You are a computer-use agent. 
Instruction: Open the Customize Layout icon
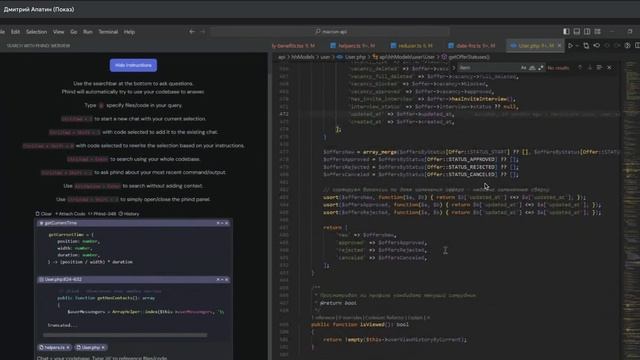598,31
